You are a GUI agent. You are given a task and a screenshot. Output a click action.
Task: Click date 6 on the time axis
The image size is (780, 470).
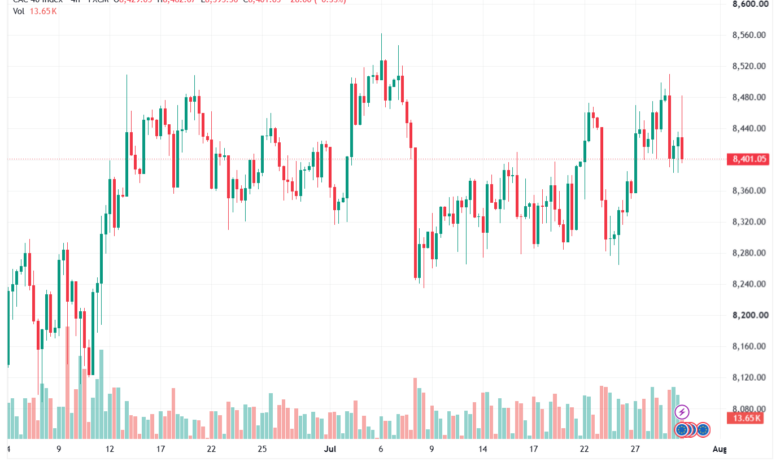pyautogui.click(x=381, y=449)
